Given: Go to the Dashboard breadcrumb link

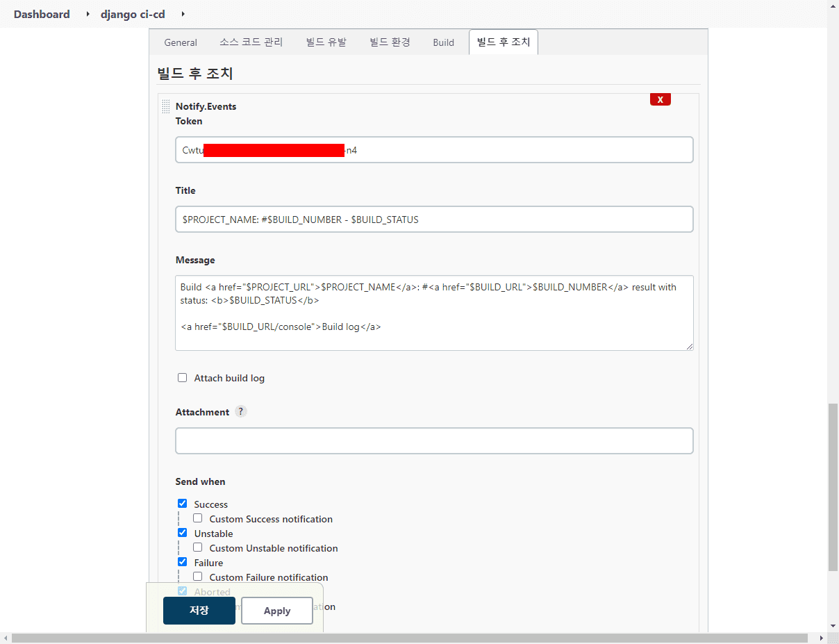Looking at the screenshot, I should (x=42, y=14).
